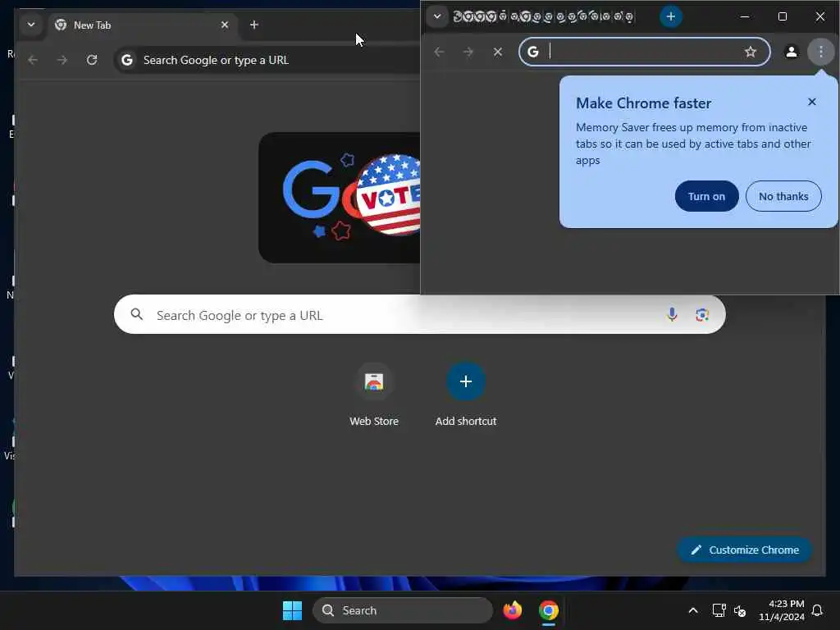Click the Google Vote doodle
This screenshot has height=630, width=840.
tap(340, 198)
